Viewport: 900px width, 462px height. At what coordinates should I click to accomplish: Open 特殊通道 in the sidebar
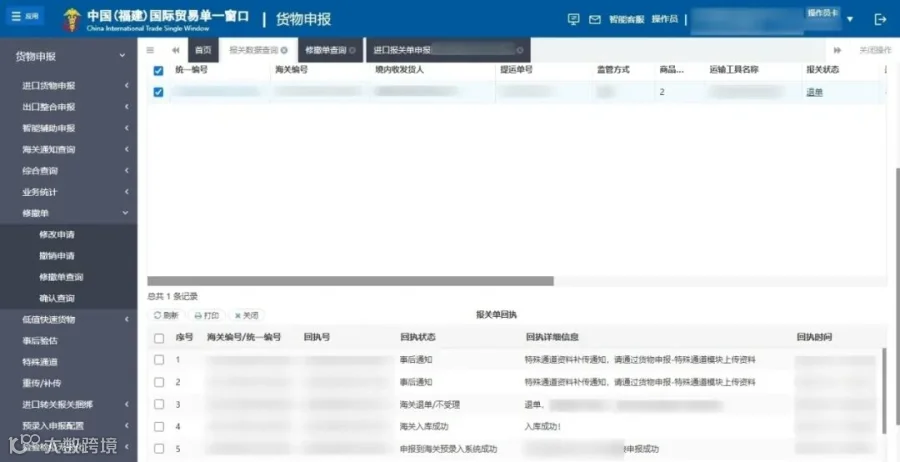tap(40, 362)
